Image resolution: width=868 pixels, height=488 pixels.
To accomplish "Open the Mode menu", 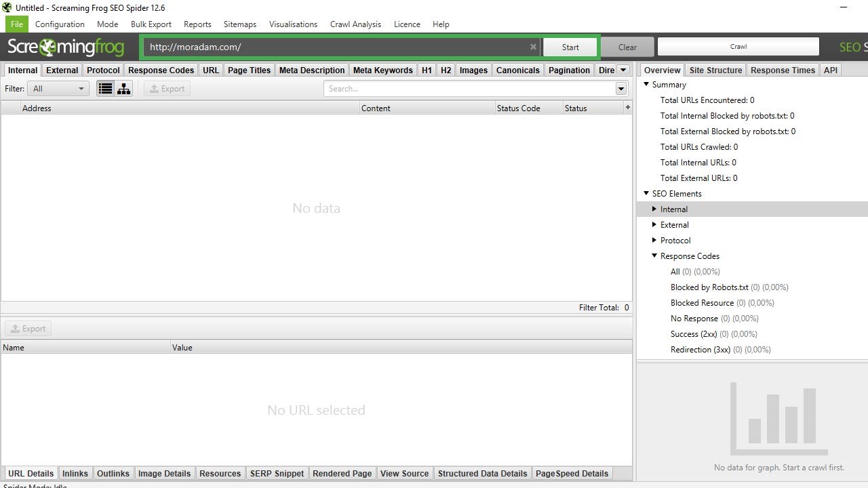I will tap(107, 24).
